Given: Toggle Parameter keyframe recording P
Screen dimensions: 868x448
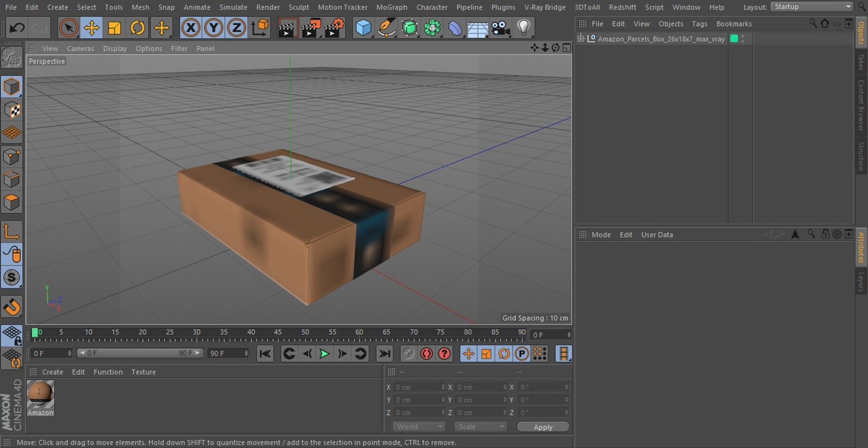Looking at the screenshot, I should 522,354.
